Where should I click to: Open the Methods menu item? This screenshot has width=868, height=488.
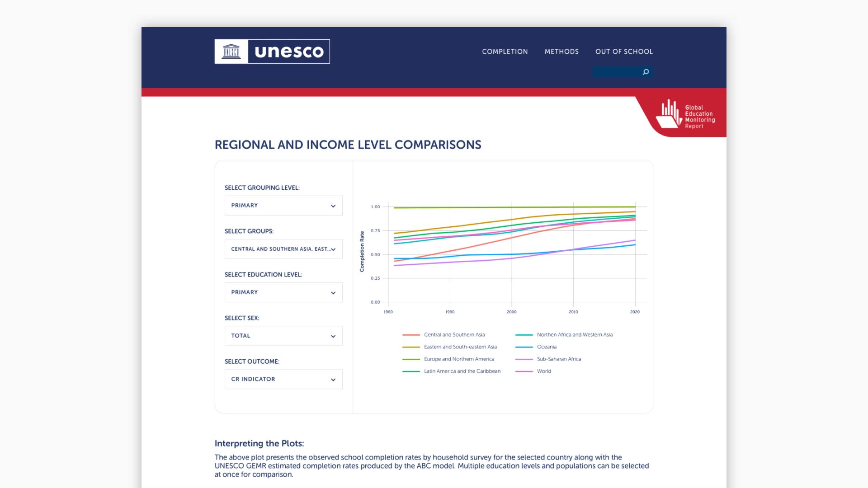click(561, 52)
